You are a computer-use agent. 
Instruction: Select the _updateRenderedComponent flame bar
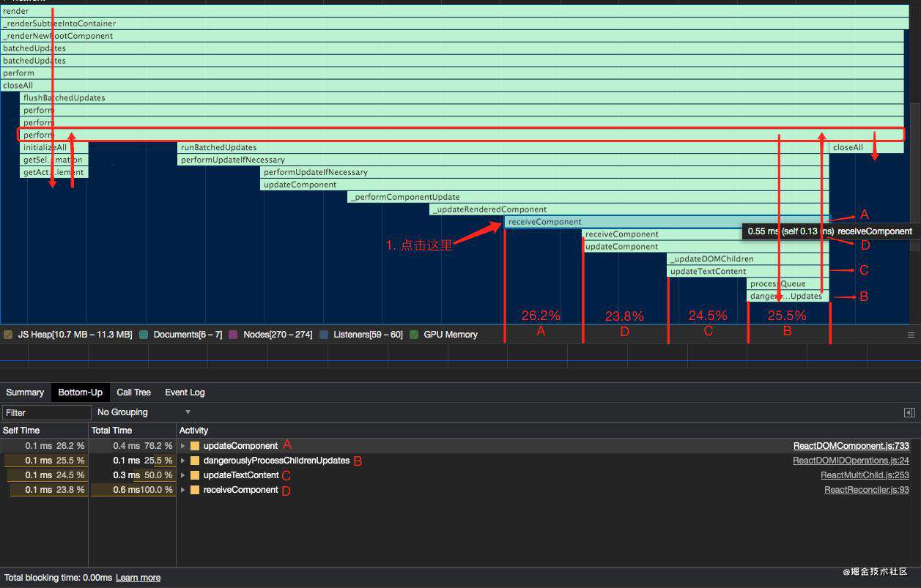[629, 209]
